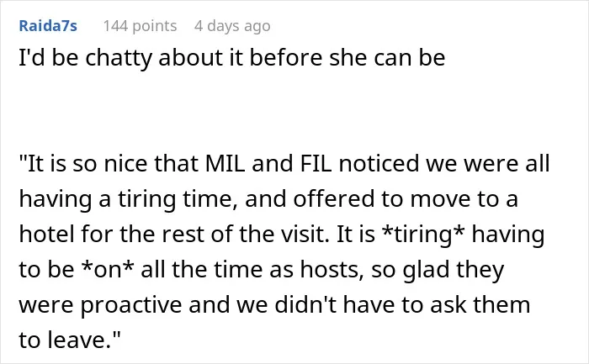589x364 pixels.
Task: Click the word "offered" in the quoted text
Action: tap(334, 199)
